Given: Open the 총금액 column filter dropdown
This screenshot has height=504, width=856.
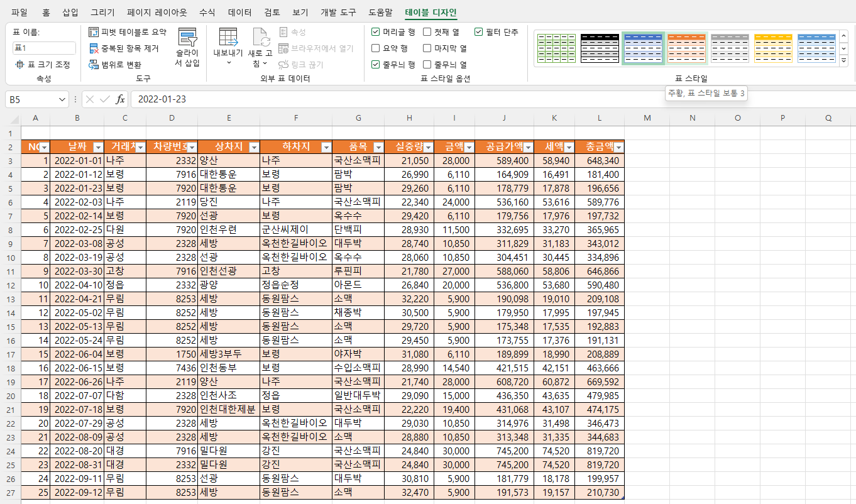Looking at the screenshot, I should pos(618,147).
